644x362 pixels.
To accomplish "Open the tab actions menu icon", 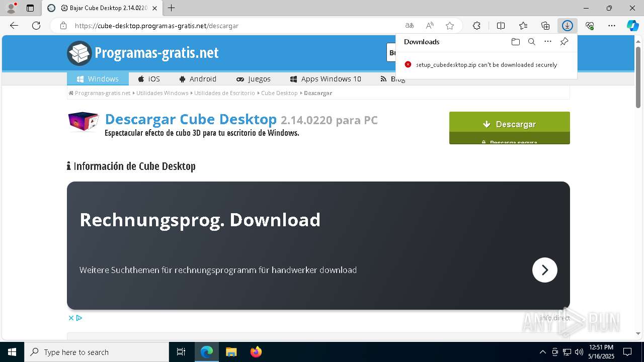I will tap(30, 8).
